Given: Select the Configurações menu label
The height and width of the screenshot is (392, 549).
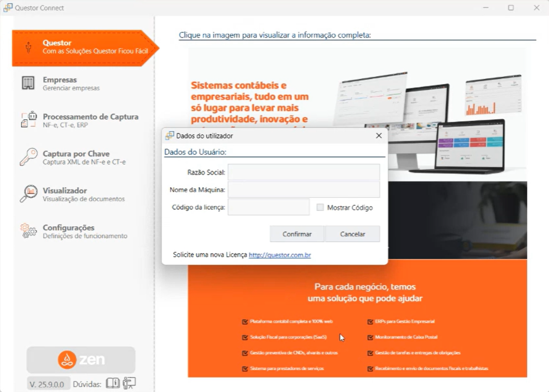Looking at the screenshot, I should (68, 228).
